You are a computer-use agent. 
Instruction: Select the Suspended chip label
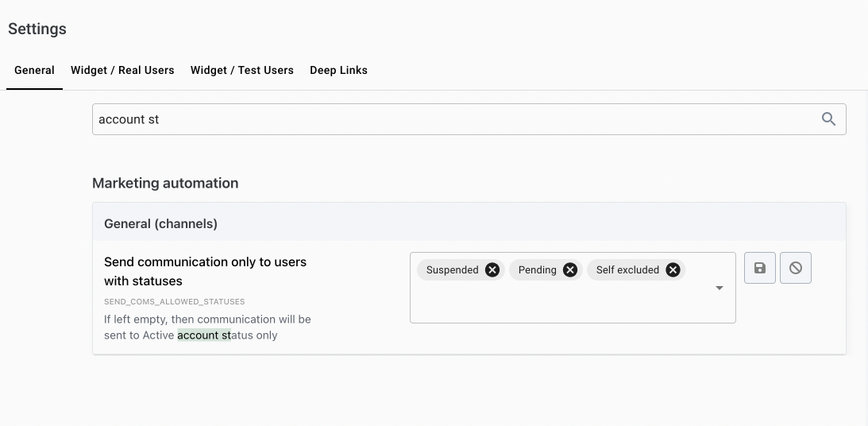point(452,270)
